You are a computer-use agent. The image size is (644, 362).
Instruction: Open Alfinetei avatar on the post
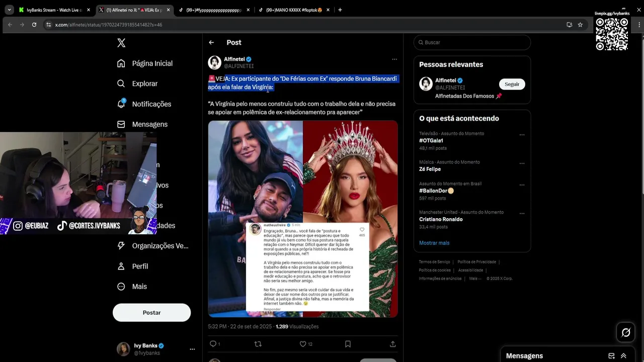[x=215, y=62]
